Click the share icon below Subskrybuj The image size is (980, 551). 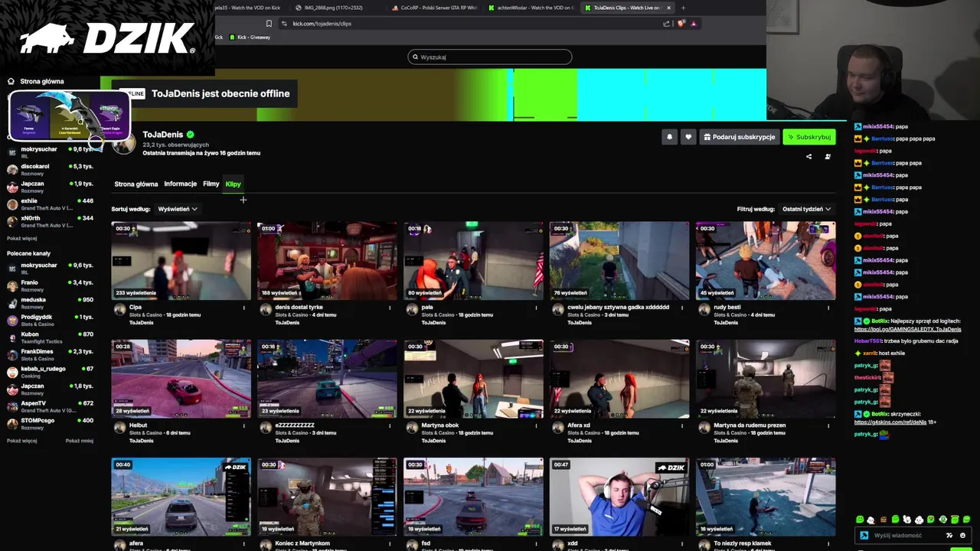[x=808, y=157]
